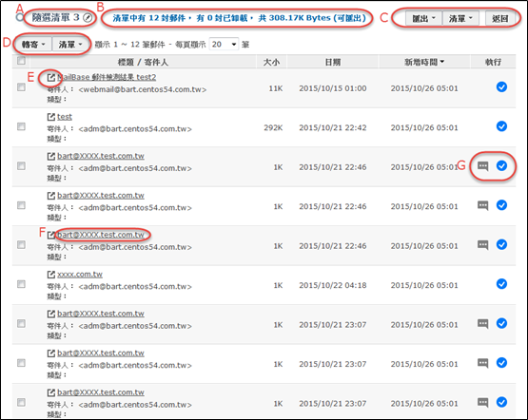Open the 清單 dropdown next to 返回
Viewport: 528px width, 420px height.
[x=460, y=18]
